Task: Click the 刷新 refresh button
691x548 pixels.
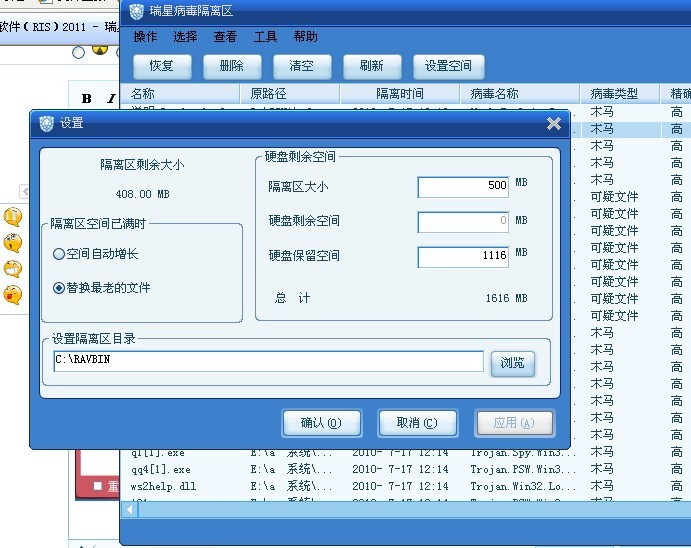Action: coord(372,66)
